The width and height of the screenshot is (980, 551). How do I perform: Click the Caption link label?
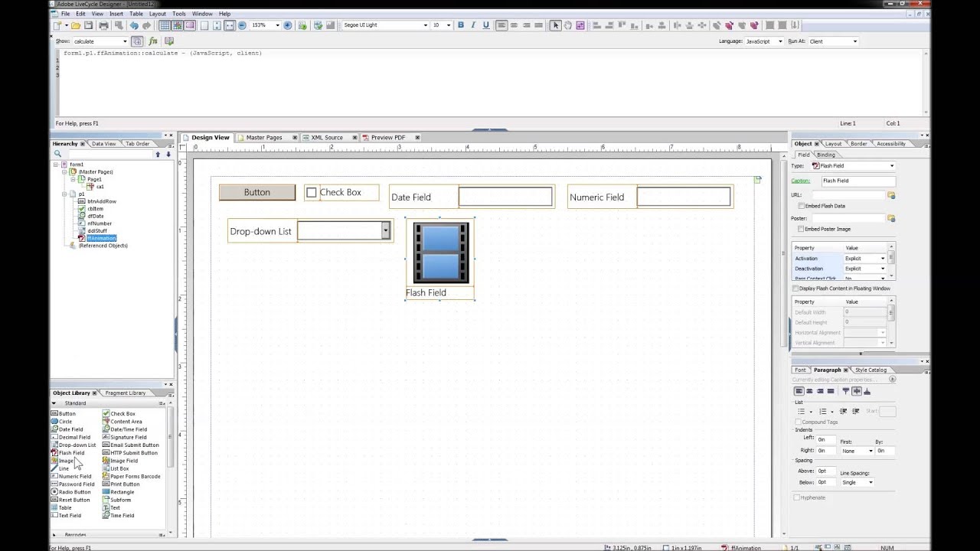(800, 181)
